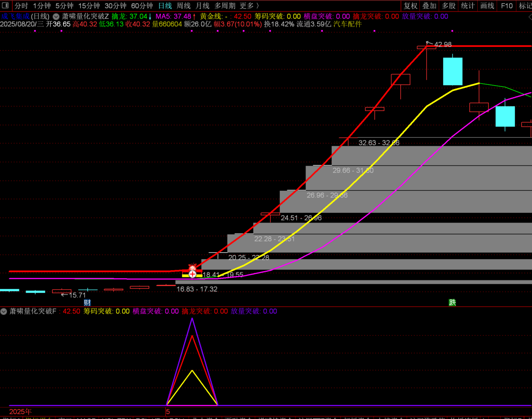Click the 24.51 - 26.96 gap label

[x=301, y=218]
